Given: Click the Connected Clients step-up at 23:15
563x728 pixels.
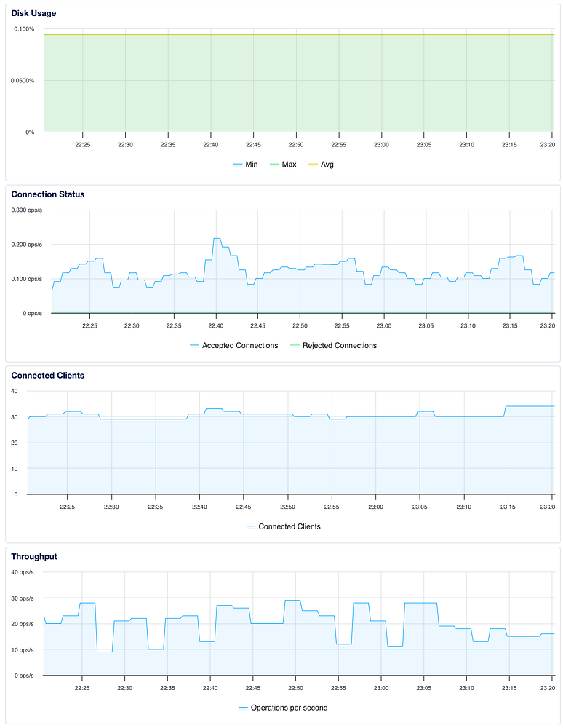Looking at the screenshot, I should (x=506, y=406).
